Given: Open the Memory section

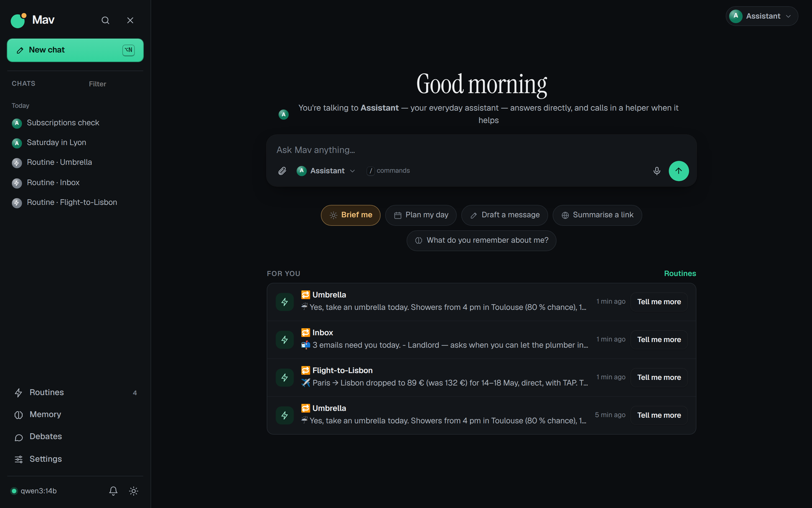Looking at the screenshot, I should [x=75, y=415].
